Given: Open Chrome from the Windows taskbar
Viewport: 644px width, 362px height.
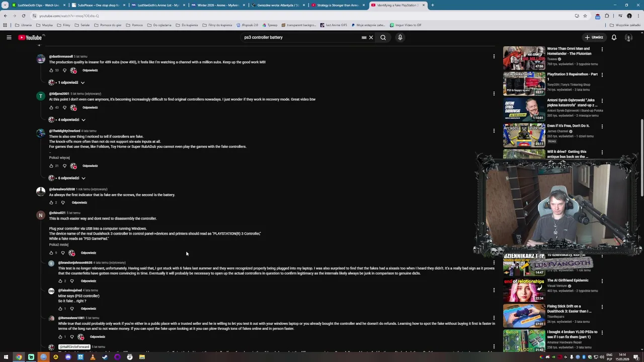Looking at the screenshot, I should [19, 357].
